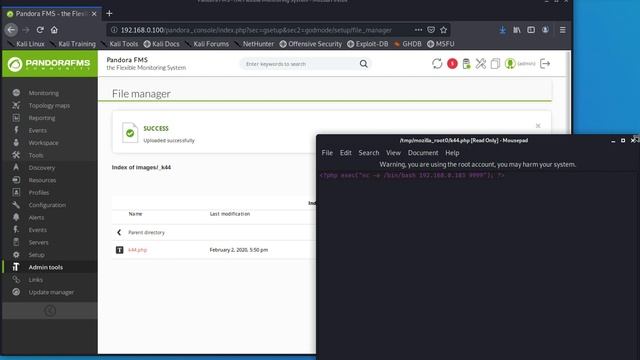Viewport: 640px width, 360px height.
Task: Open Kali Linux bookmark
Action: coord(27,44)
